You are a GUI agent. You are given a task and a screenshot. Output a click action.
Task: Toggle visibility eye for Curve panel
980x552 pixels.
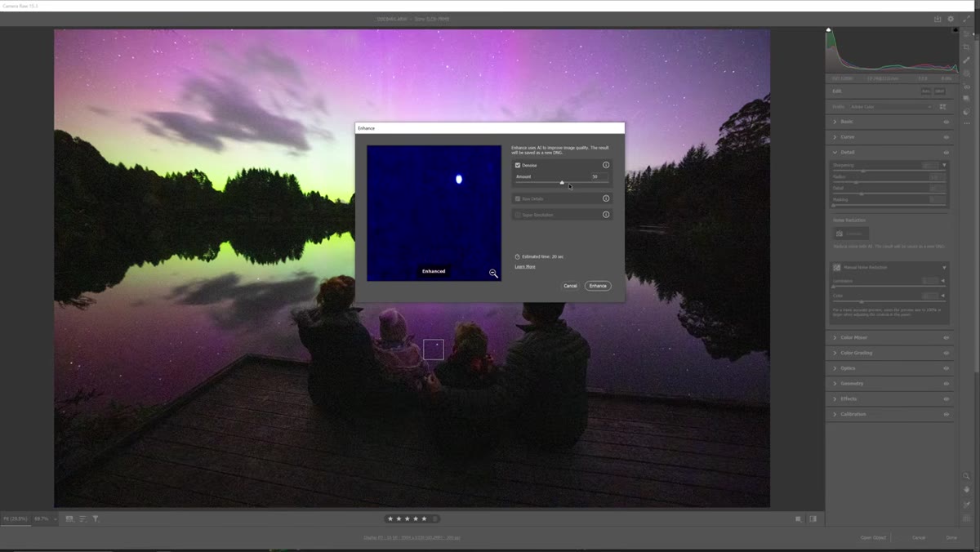pyautogui.click(x=947, y=137)
